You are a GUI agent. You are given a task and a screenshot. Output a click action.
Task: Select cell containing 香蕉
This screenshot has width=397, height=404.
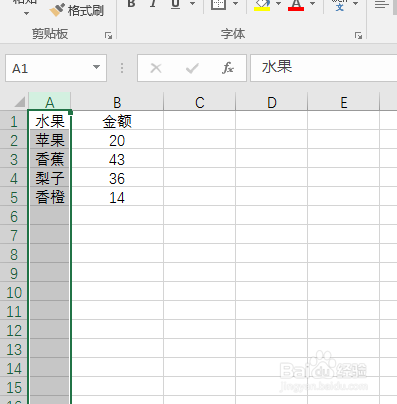pyautogui.click(x=50, y=159)
